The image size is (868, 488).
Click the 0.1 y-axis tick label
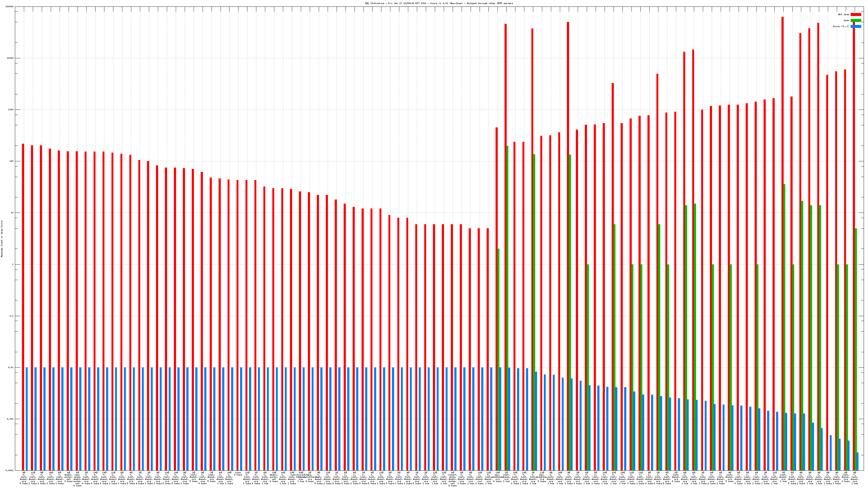(x=12, y=316)
